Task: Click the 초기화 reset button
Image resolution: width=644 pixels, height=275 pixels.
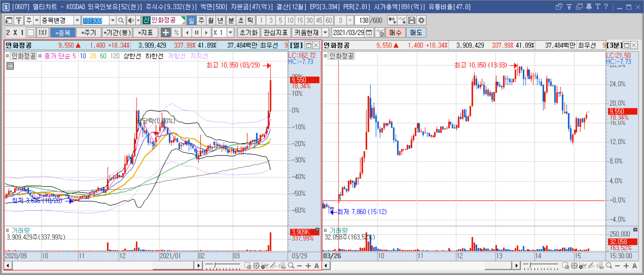Action: pos(248,32)
